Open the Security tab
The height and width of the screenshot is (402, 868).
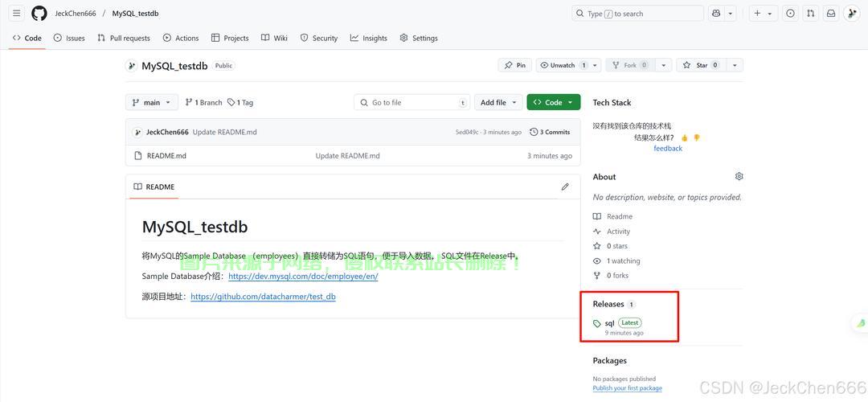coord(319,39)
